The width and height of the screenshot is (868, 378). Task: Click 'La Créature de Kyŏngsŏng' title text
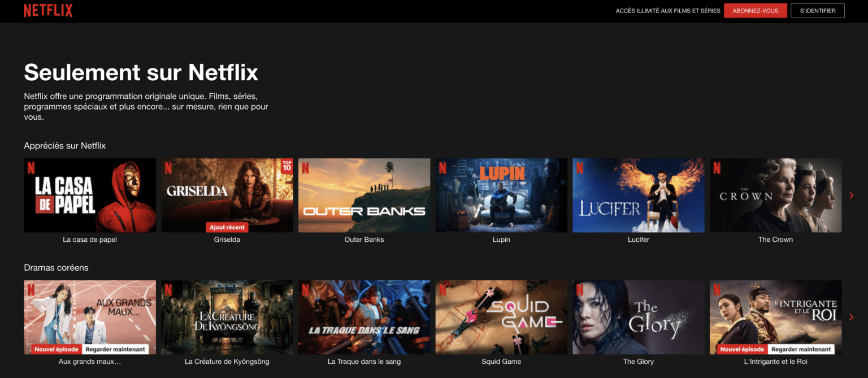tap(227, 362)
